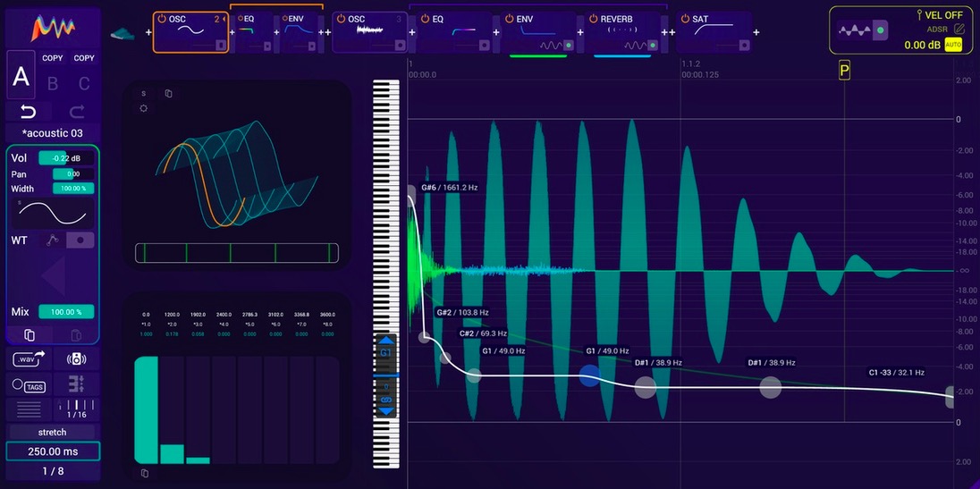Click the small S icon above wavetable
Screen dimensions: 980x489
tap(144, 94)
